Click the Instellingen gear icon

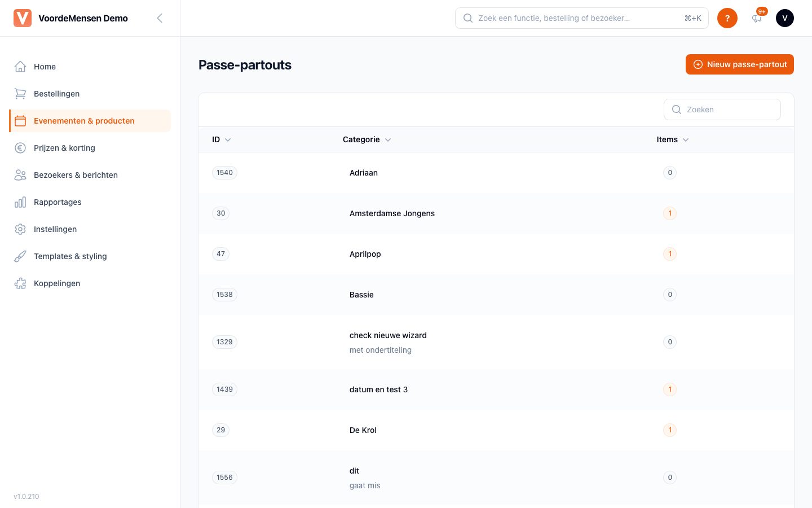20,229
